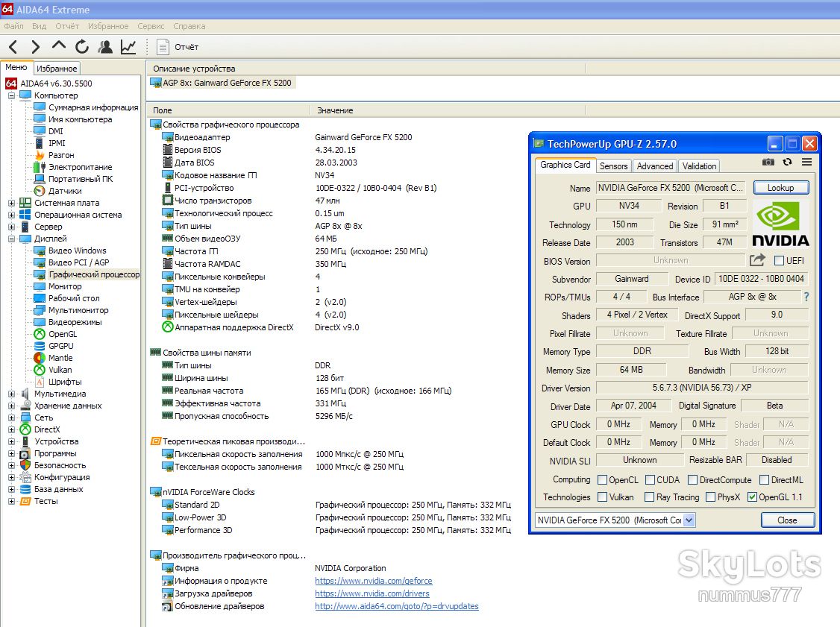
Task: Select the Датчики sensor item in tree
Action: tap(65, 191)
